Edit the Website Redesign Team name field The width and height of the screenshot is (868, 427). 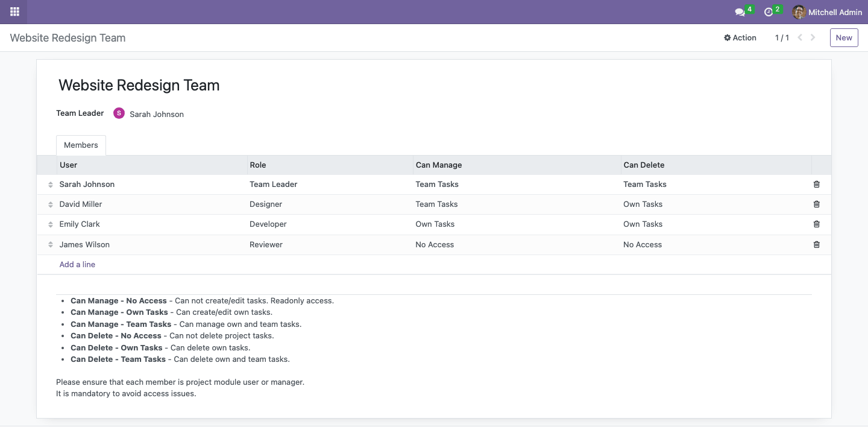139,85
